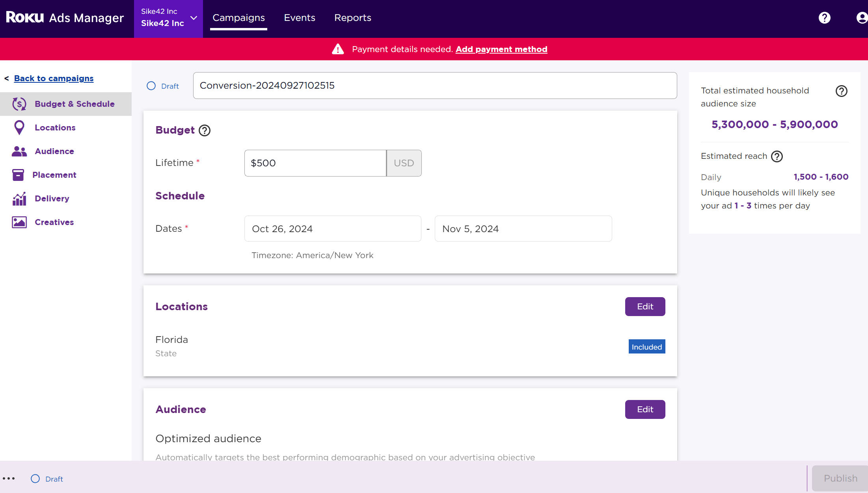Click the Budget help question mark
Viewport: 868px width, 493px height.
[205, 130]
